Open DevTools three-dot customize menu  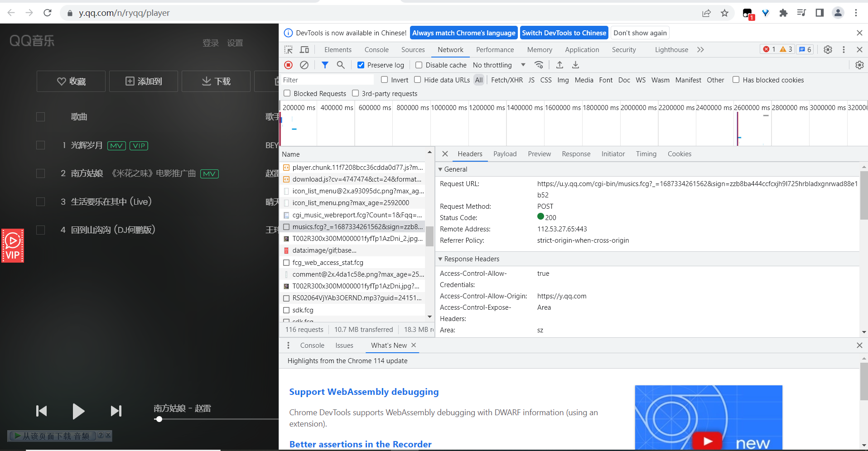click(x=844, y=50)
